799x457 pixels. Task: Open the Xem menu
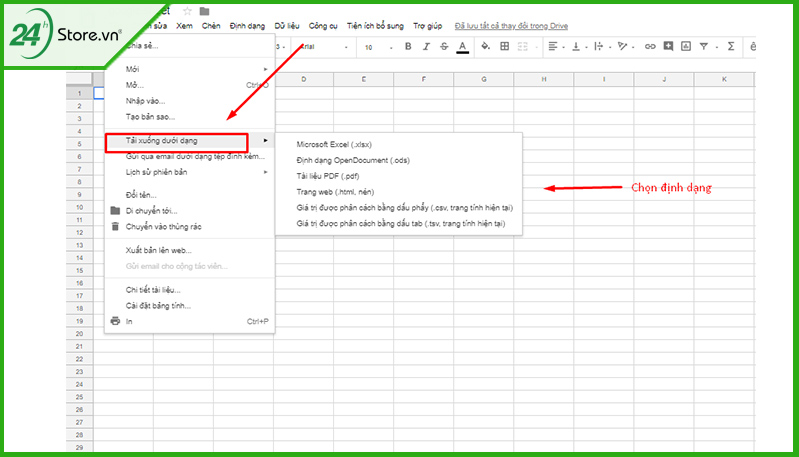(x=184, y=25)
